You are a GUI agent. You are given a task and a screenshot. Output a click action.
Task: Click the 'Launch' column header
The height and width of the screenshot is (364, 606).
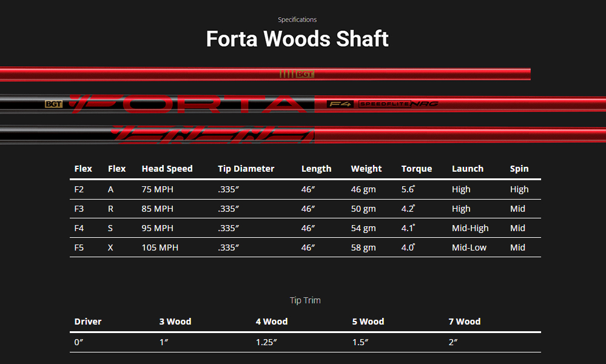pyautogui.click(x=468, y=169)
